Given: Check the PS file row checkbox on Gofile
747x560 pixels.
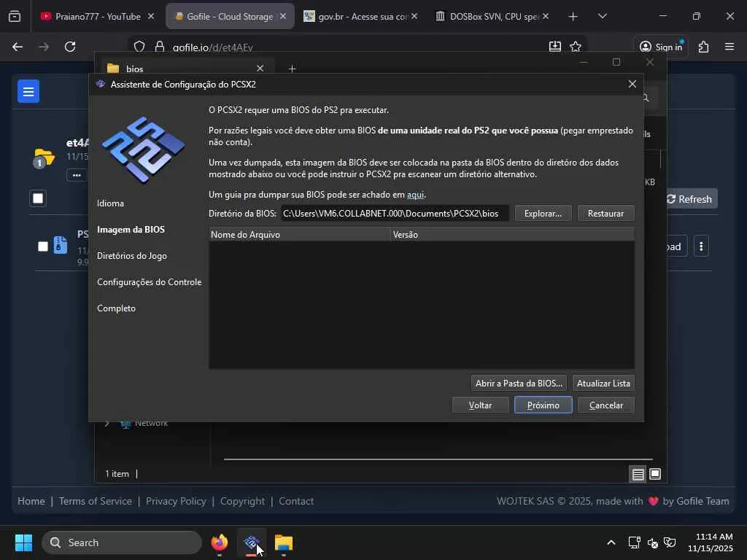Looking at the screenshot, I should click(x=43, y=246).
